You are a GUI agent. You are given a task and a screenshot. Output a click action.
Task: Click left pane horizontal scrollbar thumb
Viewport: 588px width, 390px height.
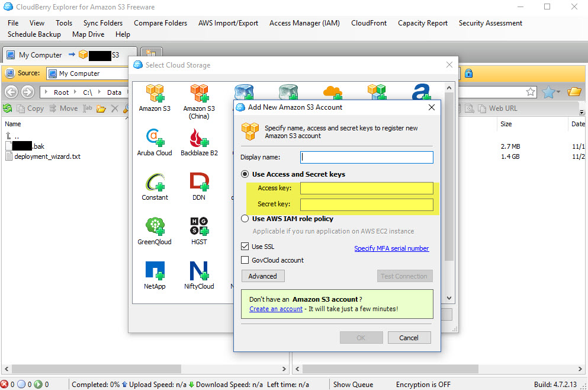[x=97, y=369]
